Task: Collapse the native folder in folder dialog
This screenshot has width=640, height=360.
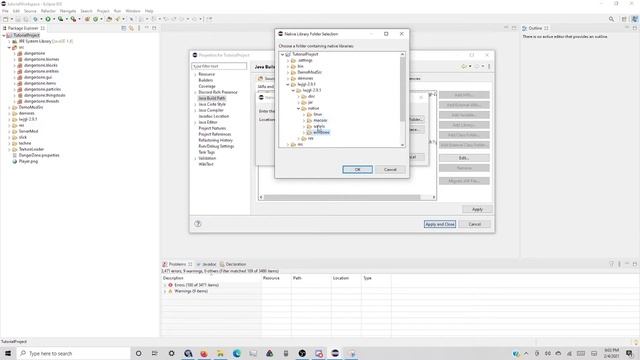Action: (299, 109)
